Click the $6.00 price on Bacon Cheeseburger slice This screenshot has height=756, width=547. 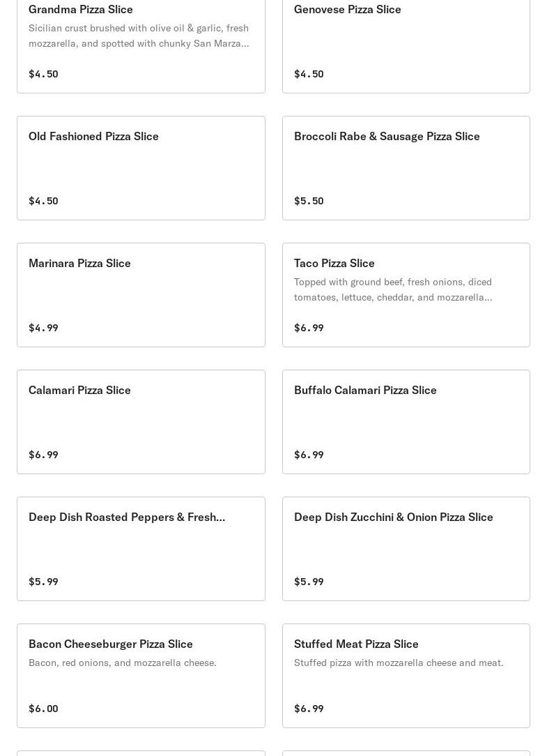(43, 709)
